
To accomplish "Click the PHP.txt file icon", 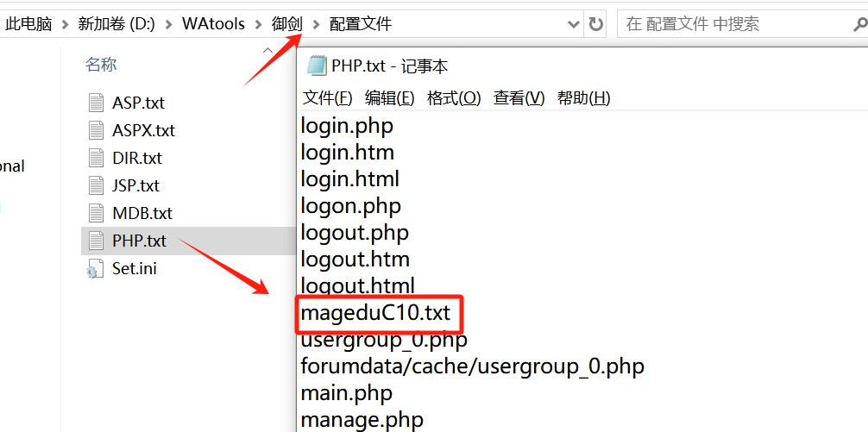I will pos(97,241).
